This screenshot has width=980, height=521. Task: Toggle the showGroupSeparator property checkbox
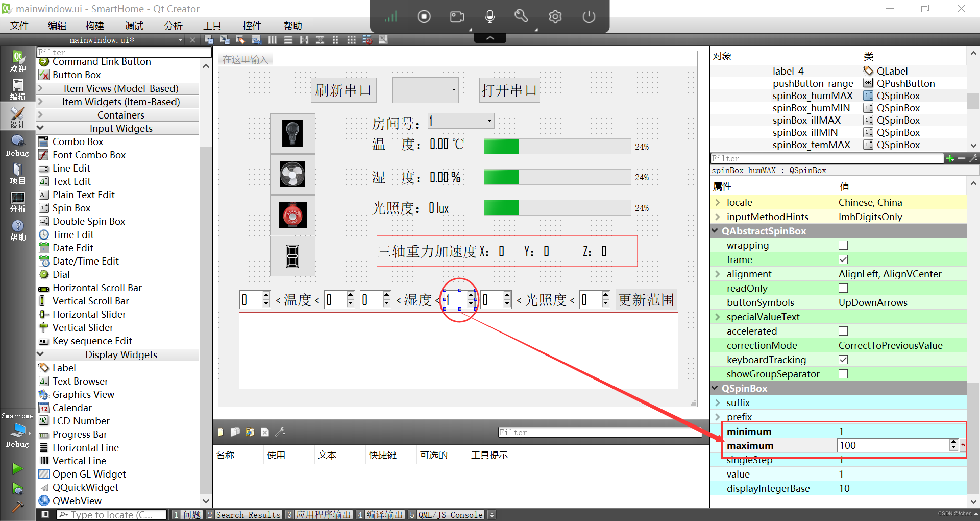point(843,374)
